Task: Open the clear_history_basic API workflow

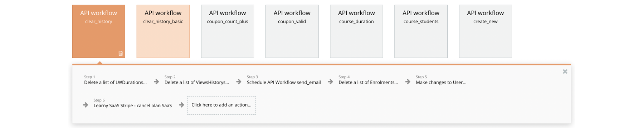Action: (x=163, y=31)
